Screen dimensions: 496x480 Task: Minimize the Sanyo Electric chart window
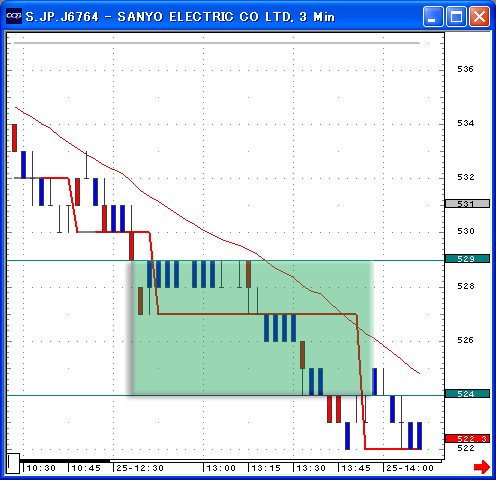point(433,16)
